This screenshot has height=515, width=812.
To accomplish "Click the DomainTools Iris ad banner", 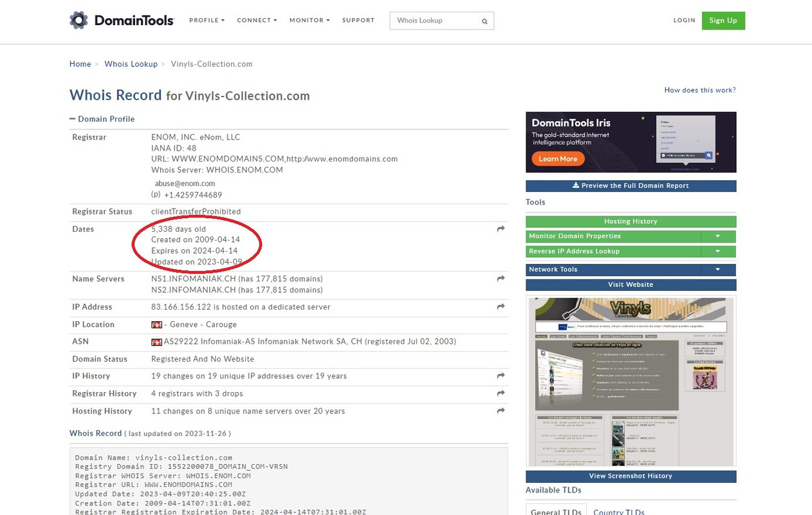I will 631,142.
